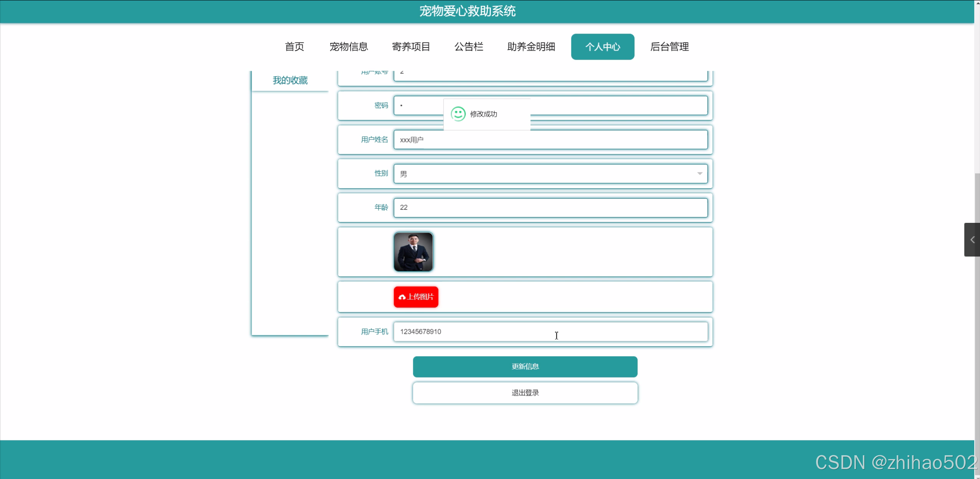Click the user avatar photo thumbnail
This screenshot has width=980, height=479.
413,252
